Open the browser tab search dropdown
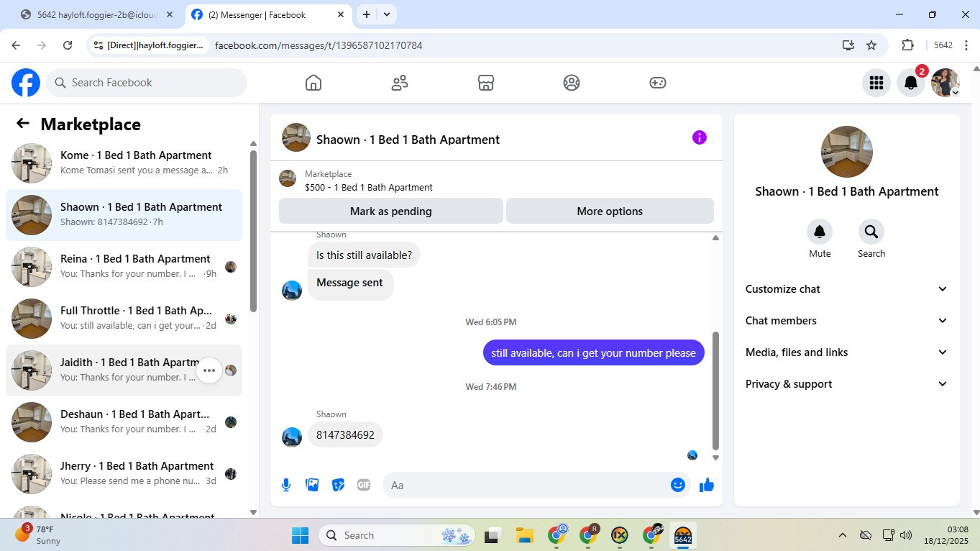This screenshot has height=551, width=980. [x=387, y=14]
